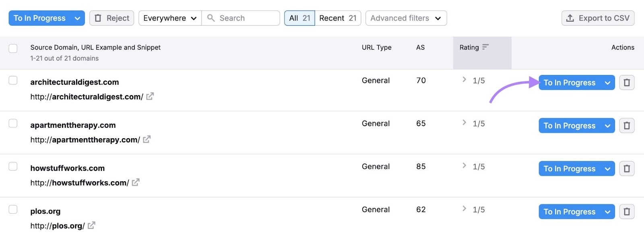Open the top bulk To In Progress dropdown arrow

[77, 18]
